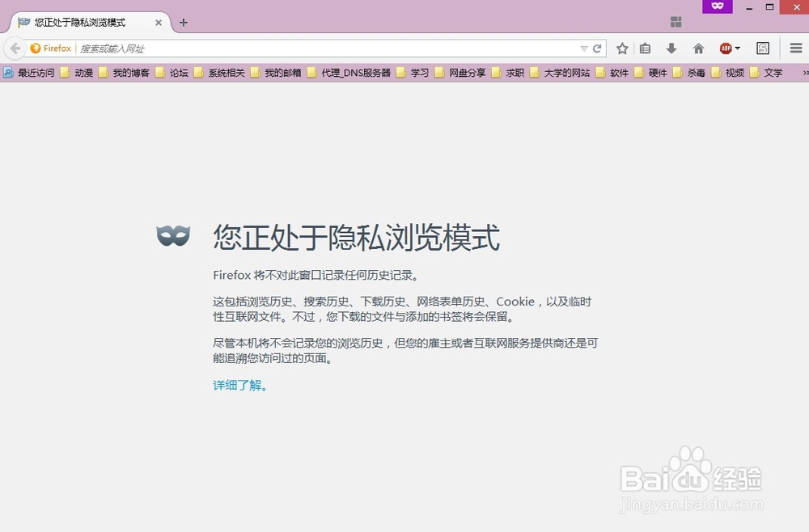Maximize the Firefox window
809x532 pixels.
pyautogui.click(x=769, y=7)
